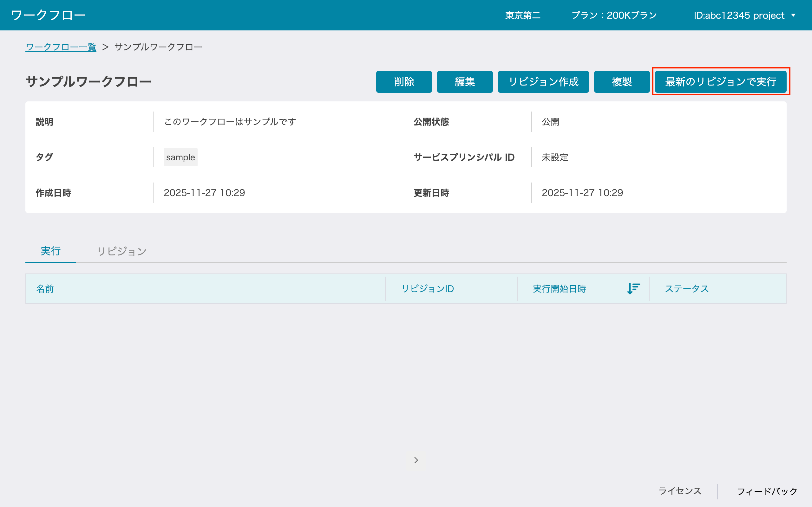Click the 名前 column header
The width and height of the screenshot is (812, 507).
[46, 289]
